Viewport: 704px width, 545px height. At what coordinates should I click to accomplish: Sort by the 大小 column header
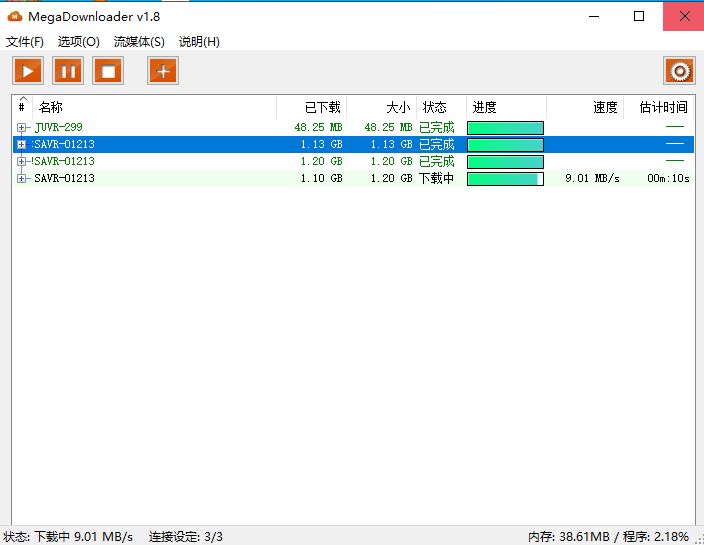coord(381,107)
